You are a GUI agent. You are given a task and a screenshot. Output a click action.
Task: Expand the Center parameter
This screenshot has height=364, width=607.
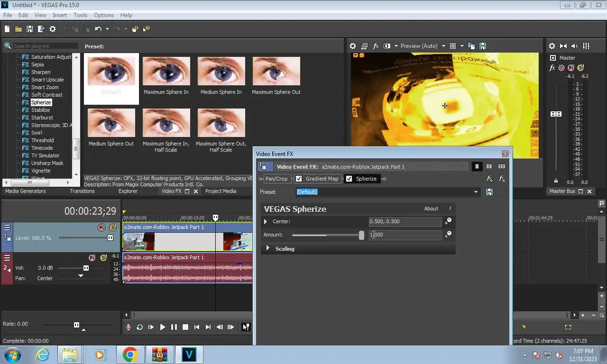(x=266, y=221)
